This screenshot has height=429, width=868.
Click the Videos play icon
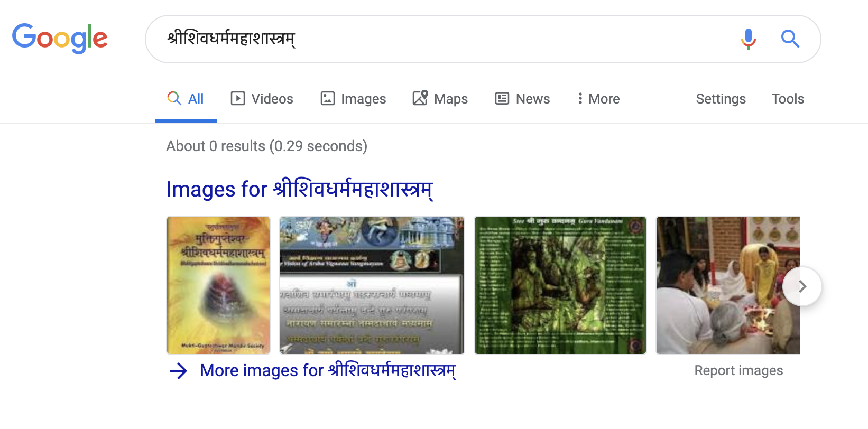click(238, 98)
